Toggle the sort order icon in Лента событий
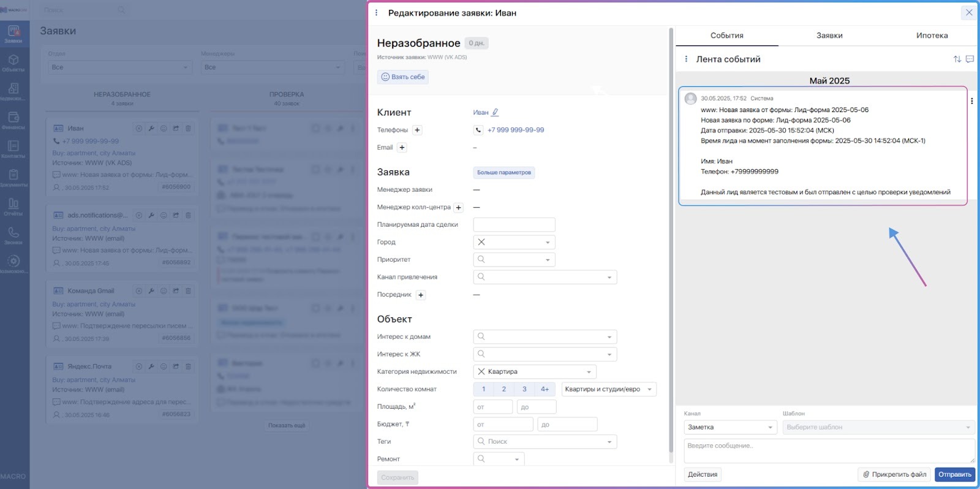The height and width of the screenshot is (489, 980). (957, 59)
